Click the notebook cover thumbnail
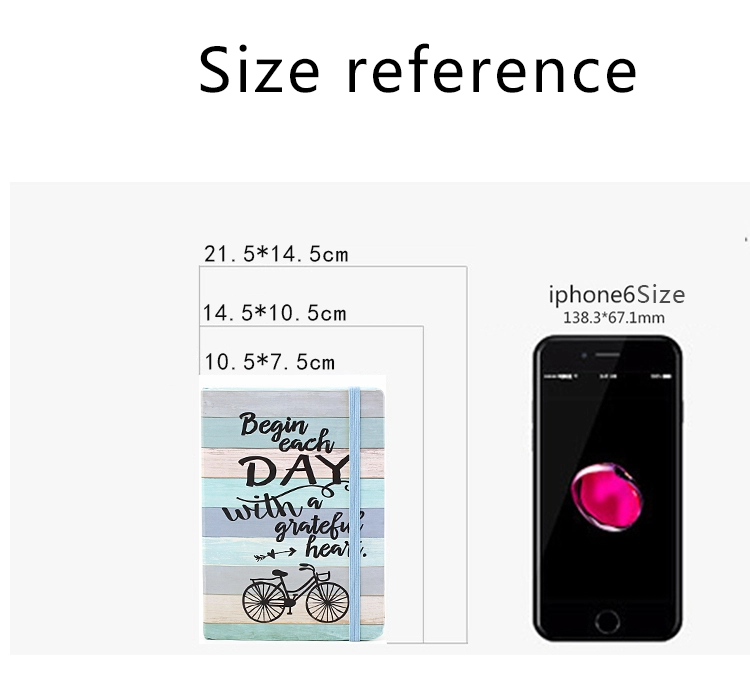The image size is (750, 693). pyautogui.click(x=293, y=515)
